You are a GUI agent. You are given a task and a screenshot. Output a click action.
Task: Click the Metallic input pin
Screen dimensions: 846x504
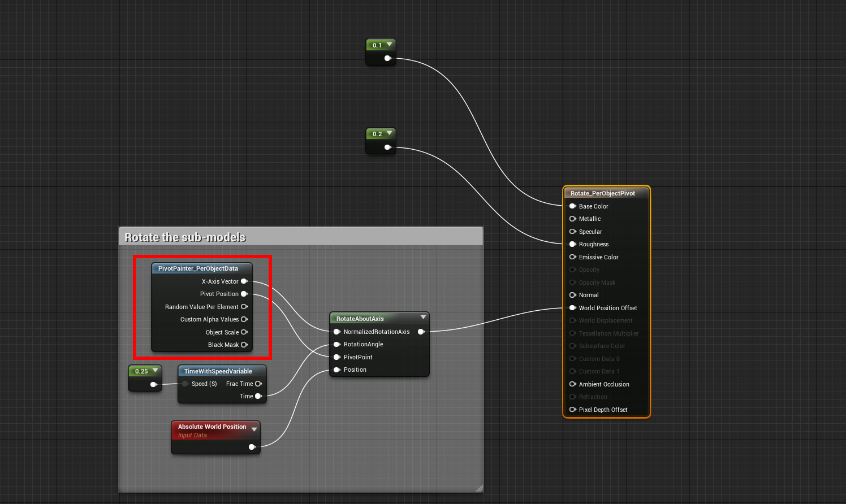(572, 219)
